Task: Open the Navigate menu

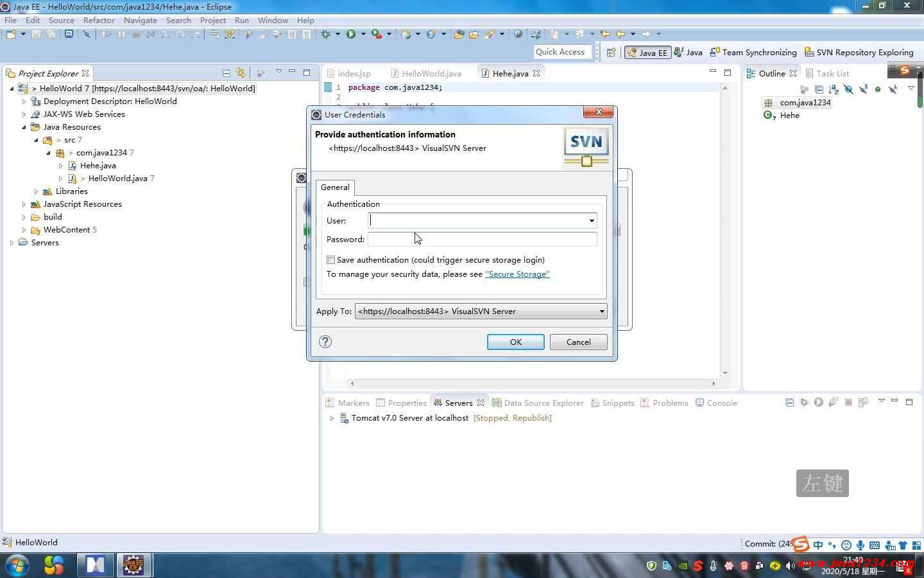Action: coord(140,20)
